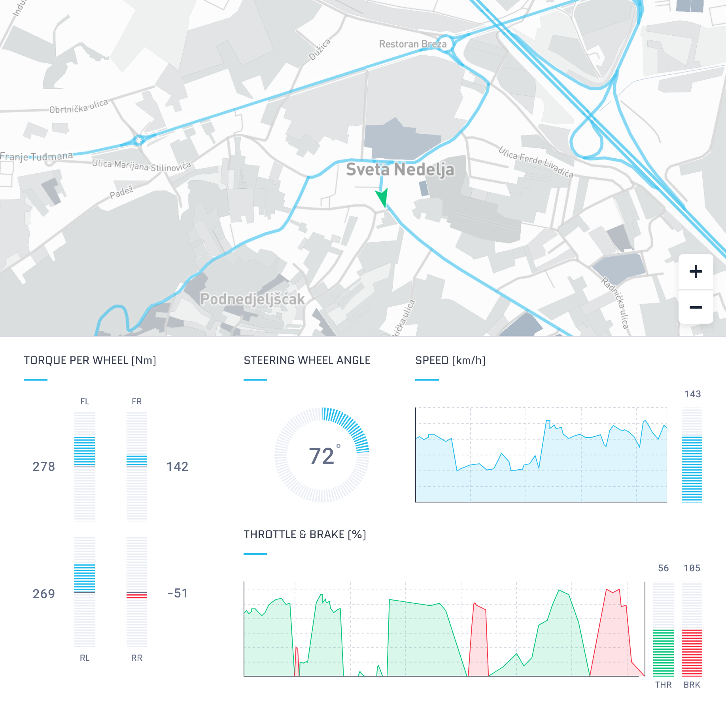The height and width of the screenshot is (728, 726).
Task: Select the Sveta Nedelja map label
Action: tap(401, 170)
